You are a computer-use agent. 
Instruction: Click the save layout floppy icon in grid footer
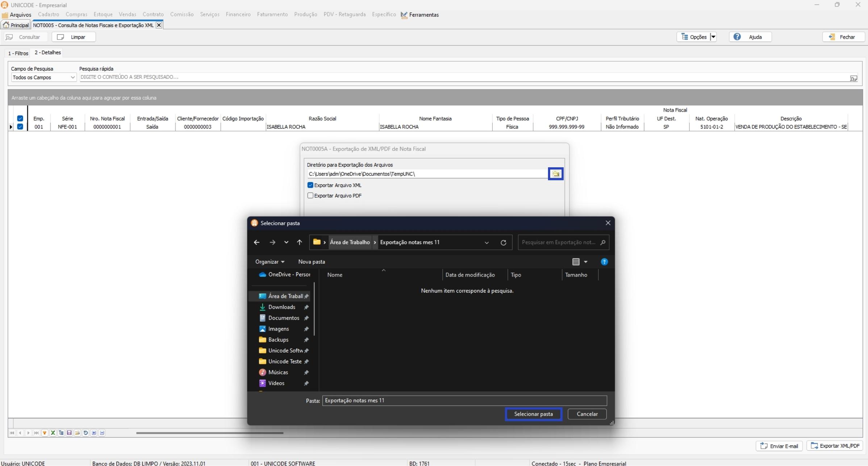pyautogui.click(x=69, y=433)
